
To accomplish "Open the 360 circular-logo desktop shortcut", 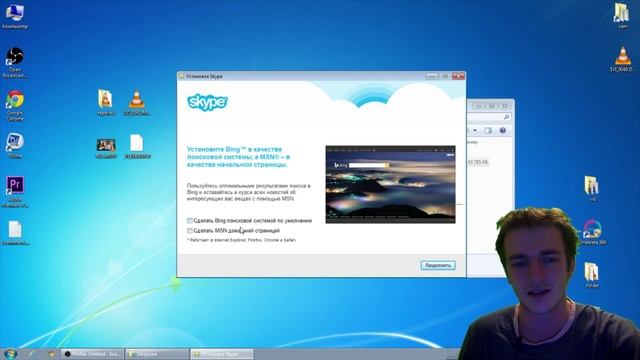I will [x=593, y=232].
